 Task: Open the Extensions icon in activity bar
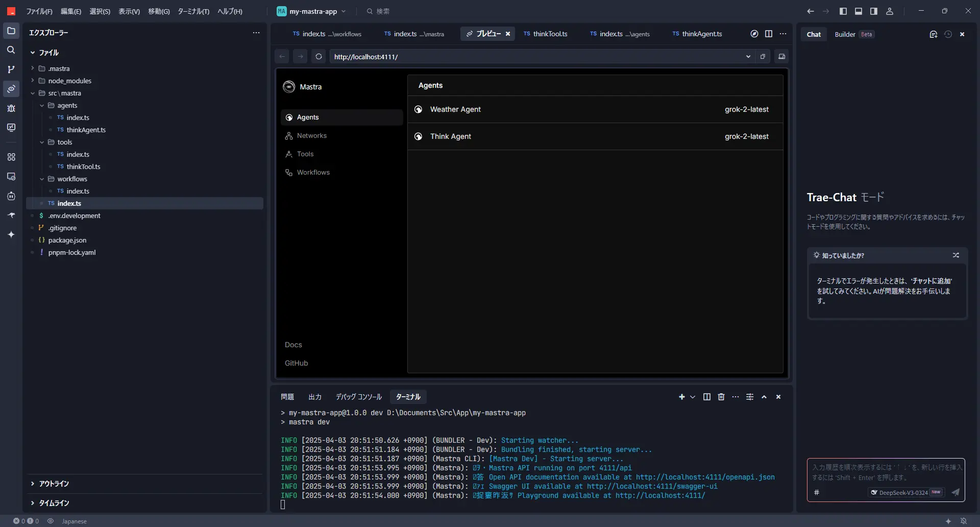click(11, 157)
